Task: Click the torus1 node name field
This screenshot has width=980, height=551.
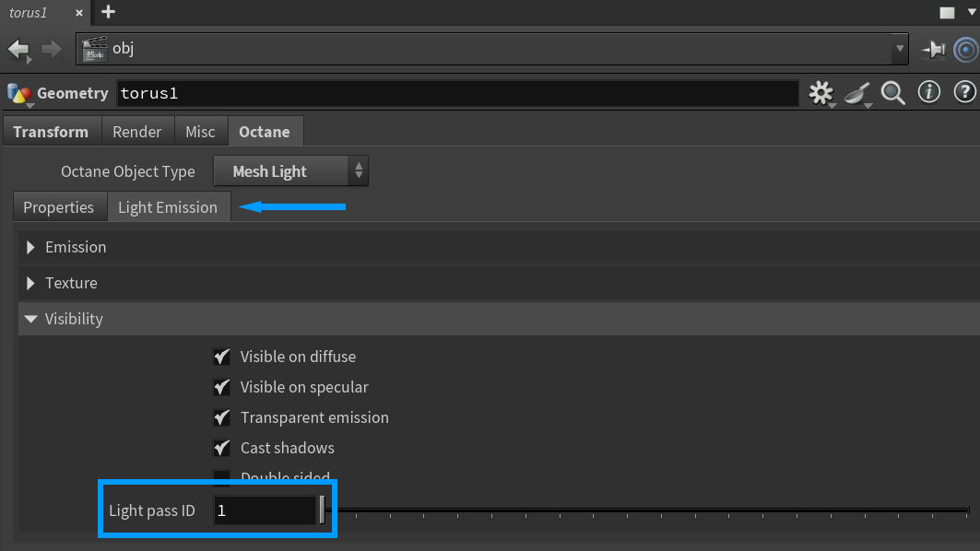Action: tap(456, 93)
